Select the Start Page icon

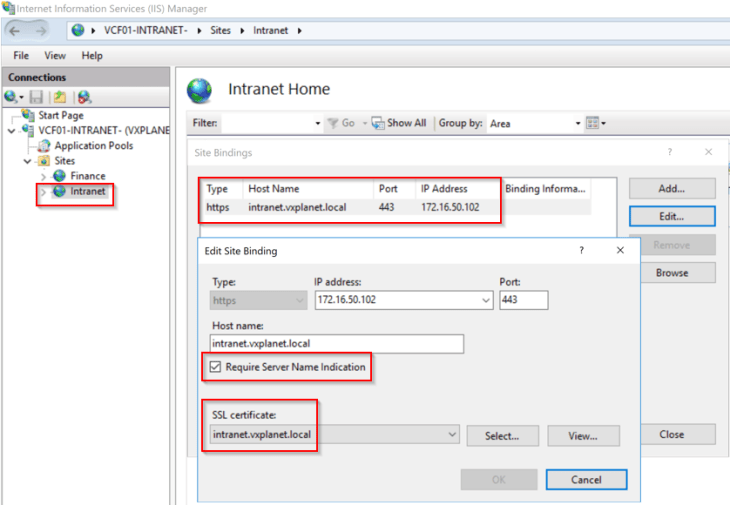[x=28, y=114]
